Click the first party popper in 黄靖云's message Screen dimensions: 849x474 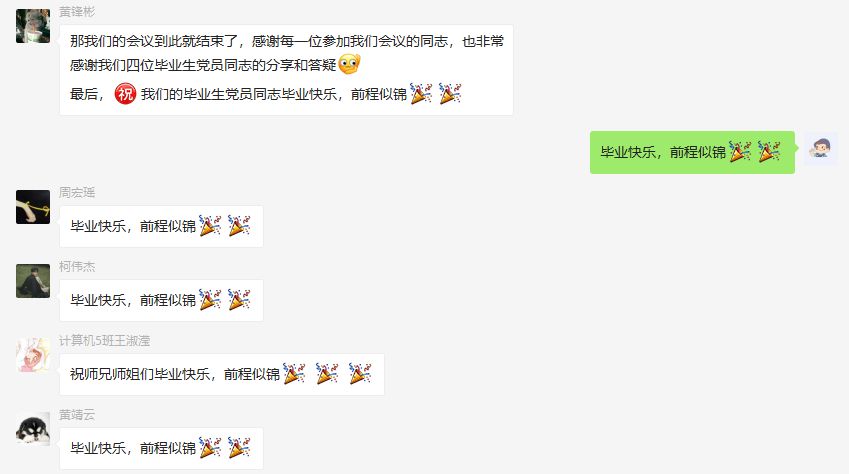tap(210, 448)
